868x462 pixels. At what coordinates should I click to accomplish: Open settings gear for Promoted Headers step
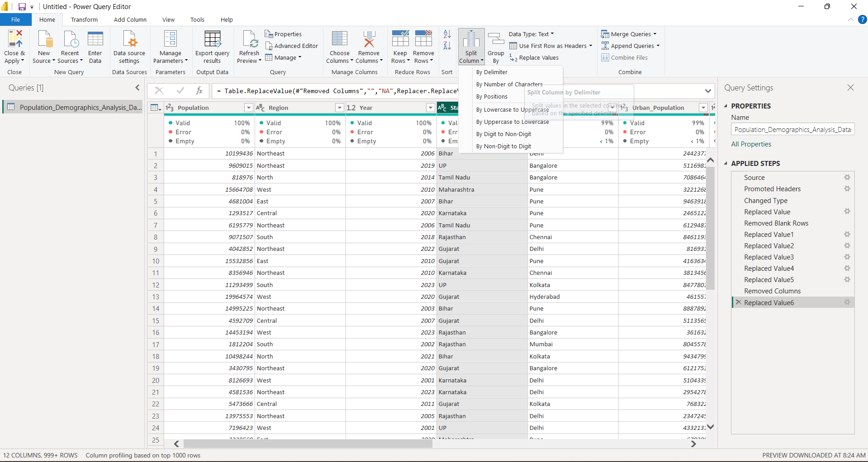coord(847,189)
